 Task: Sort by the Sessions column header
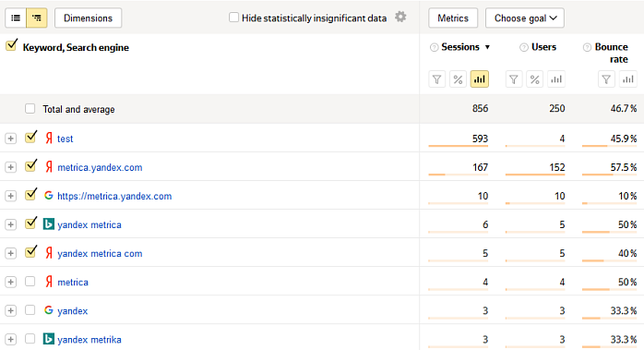click(460, 47)
